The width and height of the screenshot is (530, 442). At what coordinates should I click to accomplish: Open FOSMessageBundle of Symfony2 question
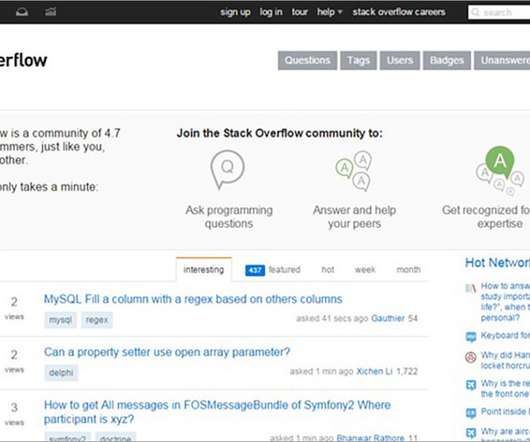pos(217,412)
